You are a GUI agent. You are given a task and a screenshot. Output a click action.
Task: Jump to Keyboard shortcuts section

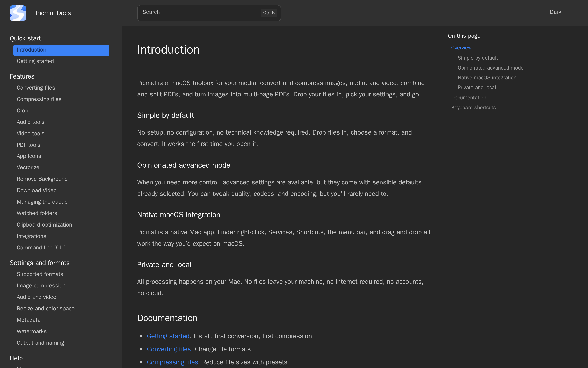473,107
